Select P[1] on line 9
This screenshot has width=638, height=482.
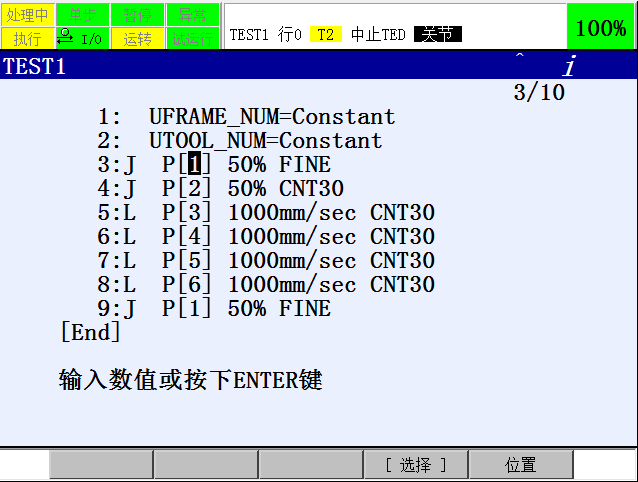pyautogui.click(x=187, y=308)
